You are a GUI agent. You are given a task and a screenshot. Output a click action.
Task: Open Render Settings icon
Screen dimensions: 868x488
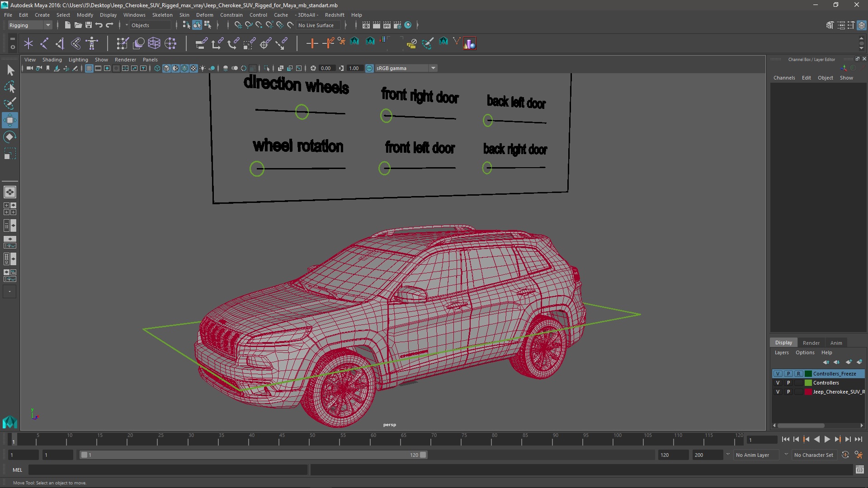click(397, 25)
